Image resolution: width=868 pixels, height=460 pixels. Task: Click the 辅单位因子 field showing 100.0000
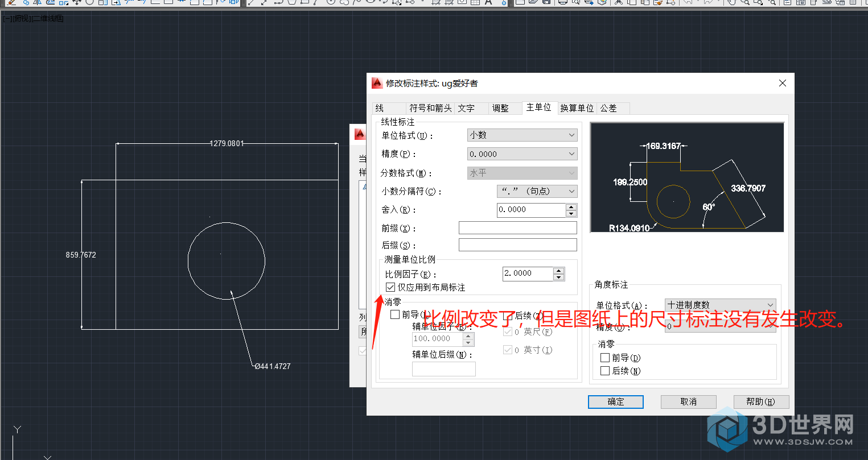click(x=438, y=339)
